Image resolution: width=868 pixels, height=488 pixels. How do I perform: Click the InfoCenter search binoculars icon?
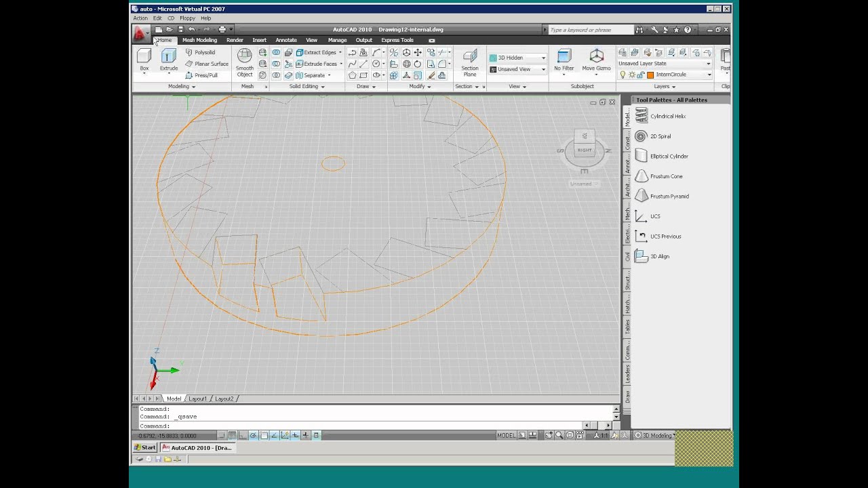639,30
